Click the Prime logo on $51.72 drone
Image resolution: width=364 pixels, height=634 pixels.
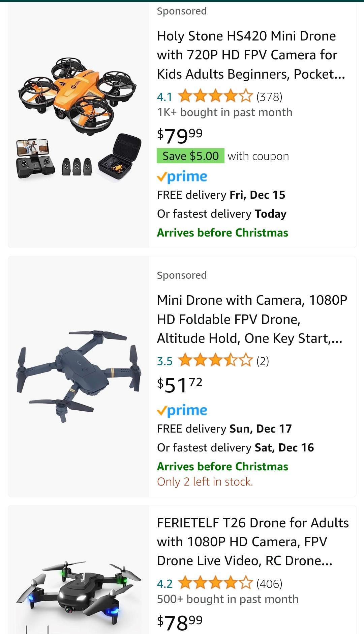point(182,410)
